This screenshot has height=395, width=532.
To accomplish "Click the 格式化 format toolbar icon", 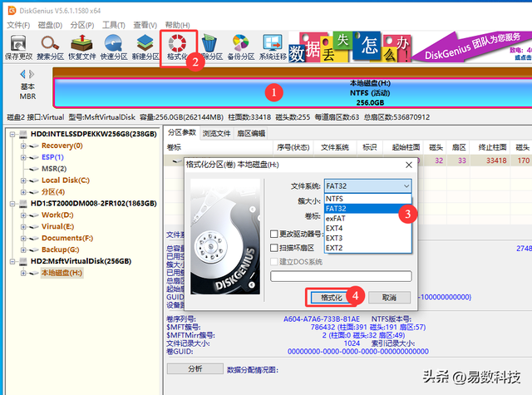I will 177,47.
